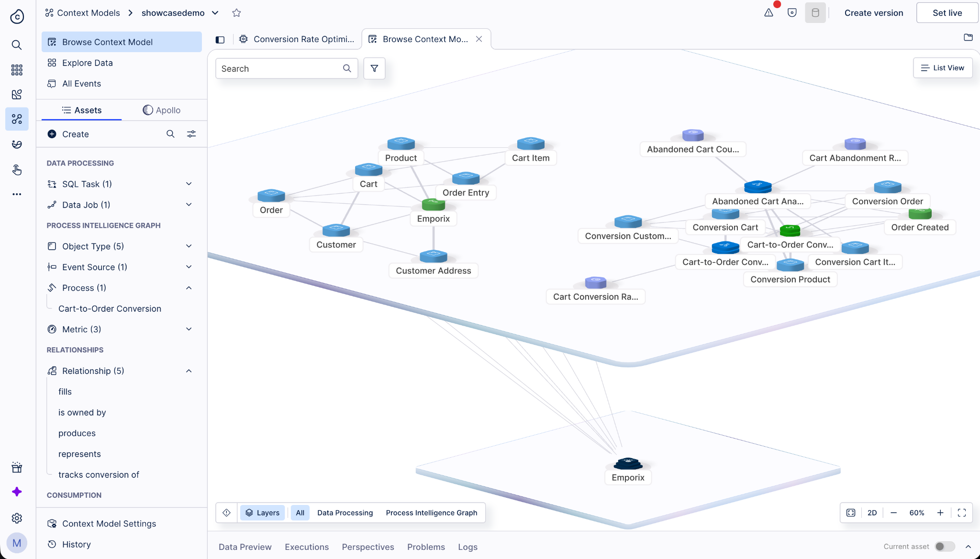980x559 pixels.
Task: Click the 60% zoom level
Action: pyautogui.click(x=917, y=513)
